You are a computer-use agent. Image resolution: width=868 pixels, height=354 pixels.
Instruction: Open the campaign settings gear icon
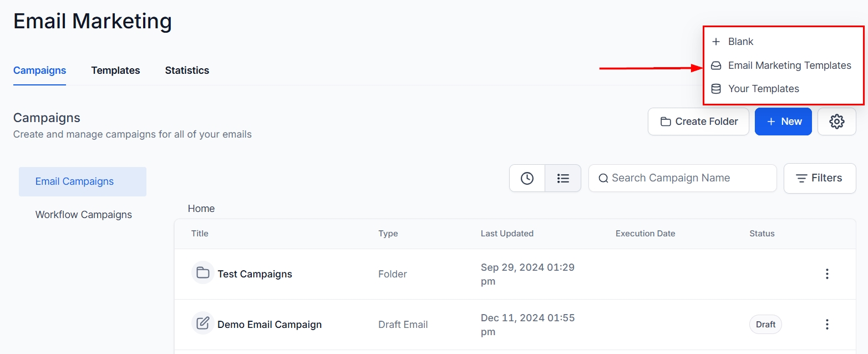pyautogui.click(x=836, y=122)
